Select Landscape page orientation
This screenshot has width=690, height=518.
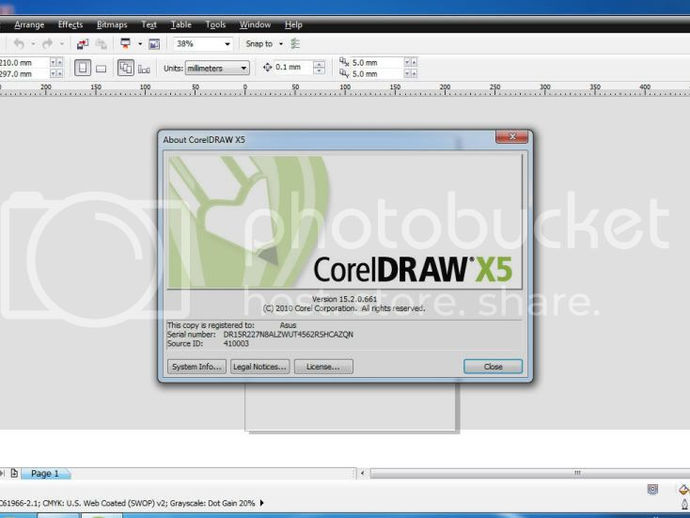pyautogui.click(x=101, y=69)
